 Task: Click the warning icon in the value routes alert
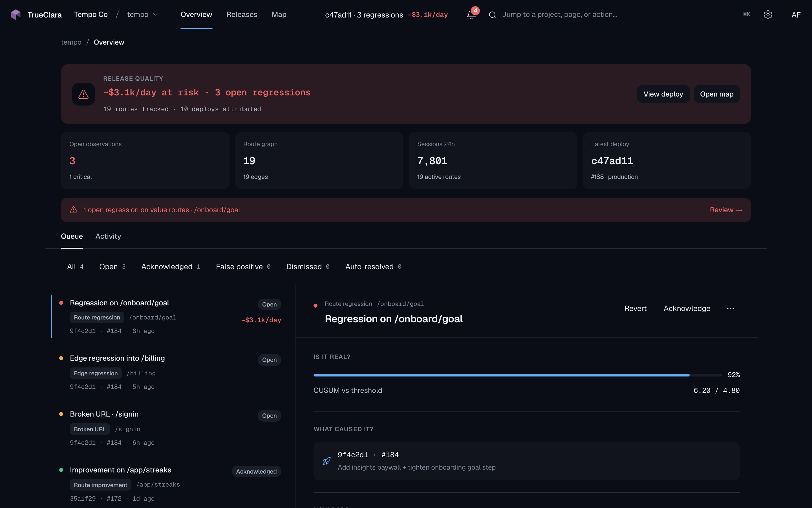(74, 210)
